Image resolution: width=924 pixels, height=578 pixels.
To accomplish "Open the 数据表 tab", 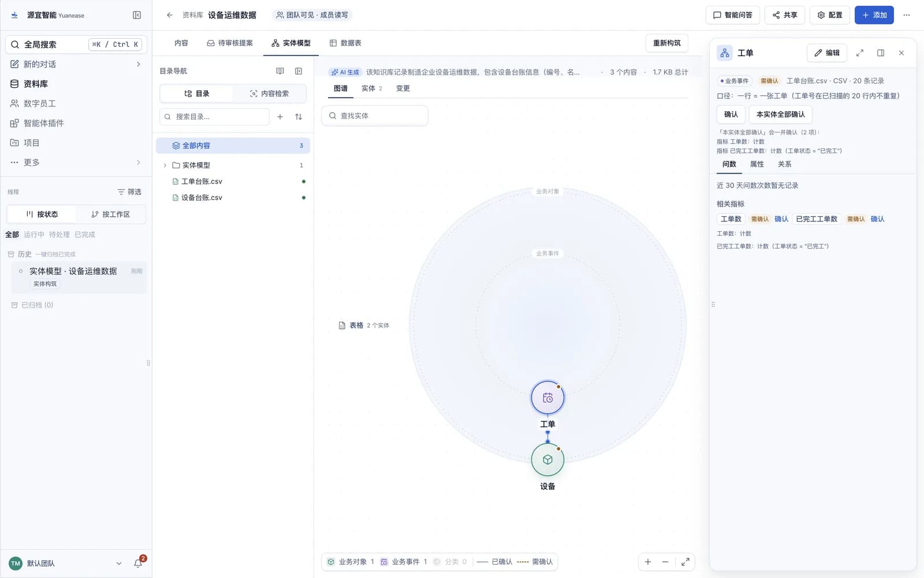I will click(x=345, y=43).
